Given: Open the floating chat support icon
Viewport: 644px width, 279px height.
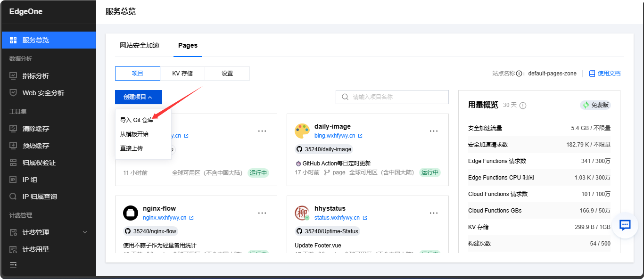Looking at the screenshot, I should (625, 225).
